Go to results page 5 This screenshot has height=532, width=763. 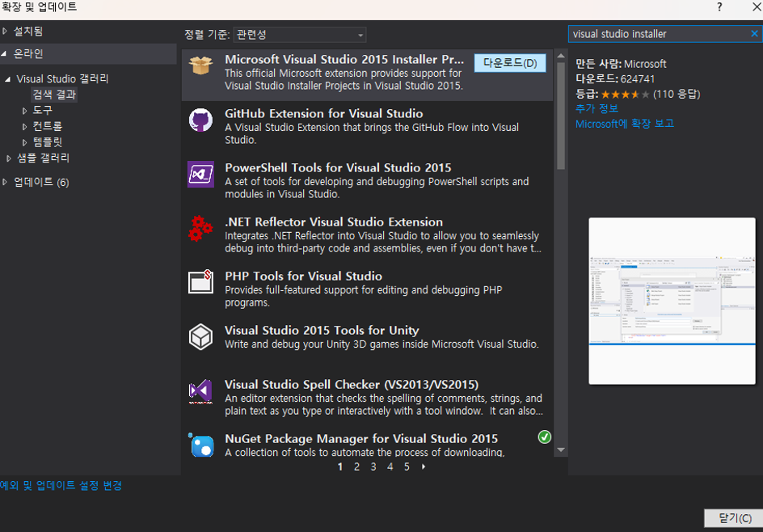click(x=407, y=467)
